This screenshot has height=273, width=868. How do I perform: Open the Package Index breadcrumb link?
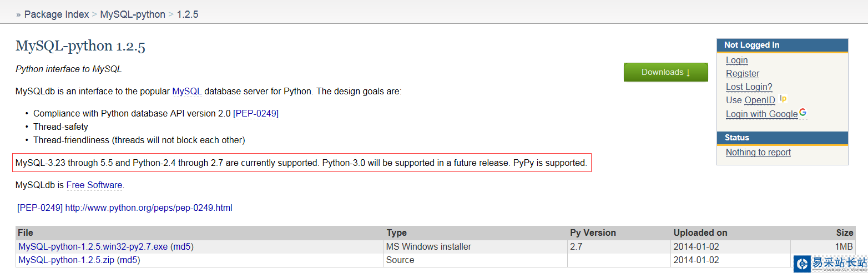coord(57,14)
